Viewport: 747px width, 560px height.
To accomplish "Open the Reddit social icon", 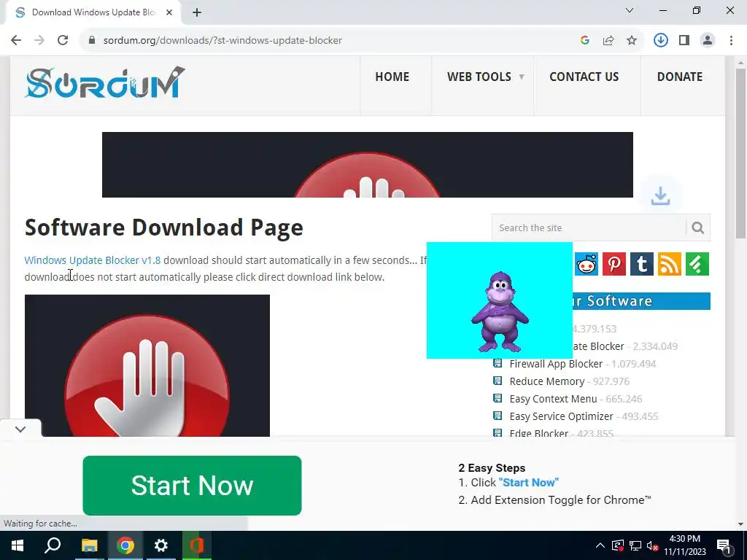I will tap(587, 264).
